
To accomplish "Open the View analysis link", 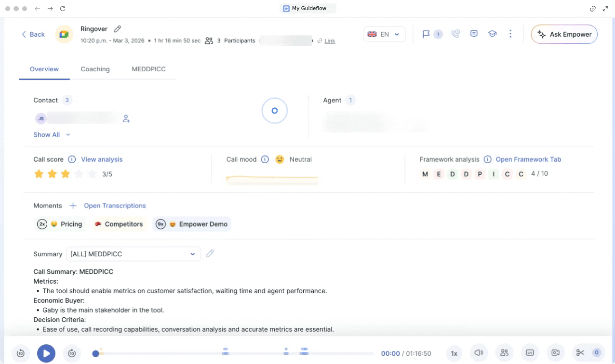I will click(102, 159).
